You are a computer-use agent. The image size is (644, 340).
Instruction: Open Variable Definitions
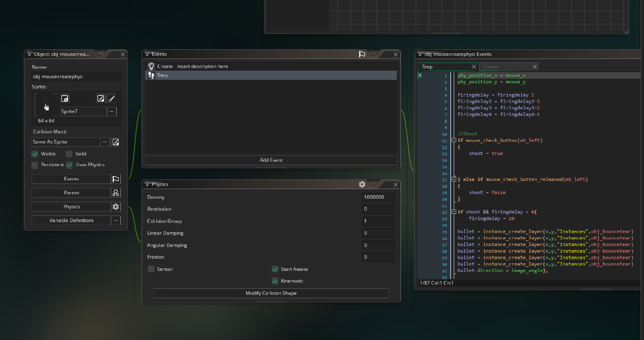(x=71, y=221)
